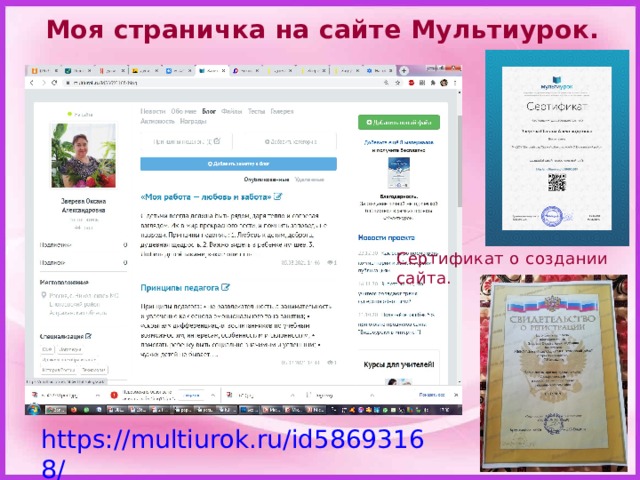Click the blue link above the certificate preview

(x=399, y=142)
